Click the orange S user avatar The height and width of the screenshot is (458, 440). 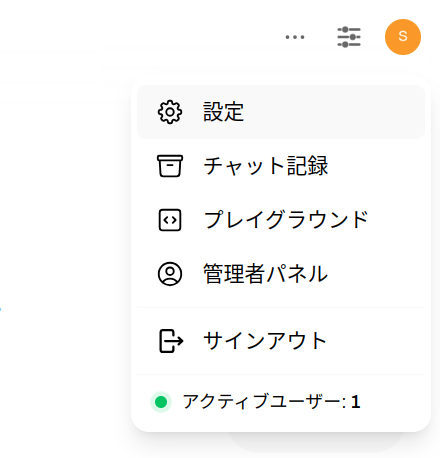pyautogui.click(x=403, y=37)
